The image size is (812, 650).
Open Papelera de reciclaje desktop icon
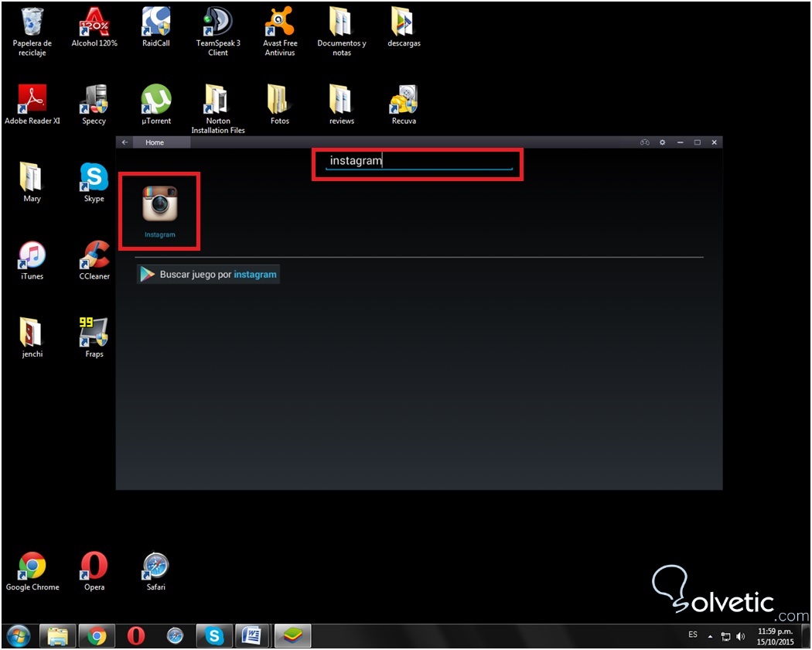(x=32, y=31)
